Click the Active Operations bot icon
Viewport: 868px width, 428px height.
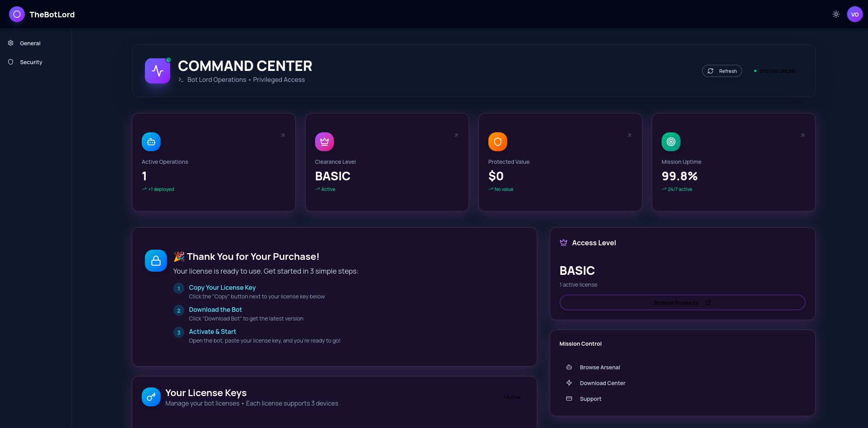151,141
